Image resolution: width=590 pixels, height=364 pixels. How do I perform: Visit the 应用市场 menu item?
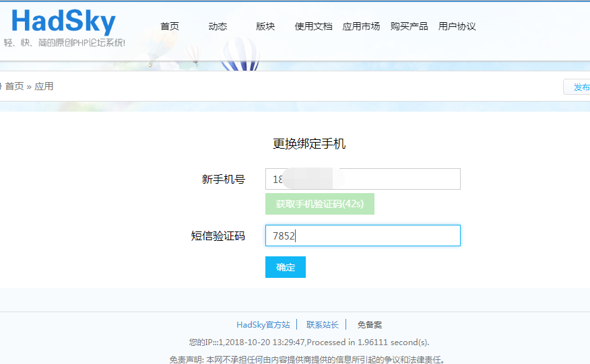click(361, 26)
